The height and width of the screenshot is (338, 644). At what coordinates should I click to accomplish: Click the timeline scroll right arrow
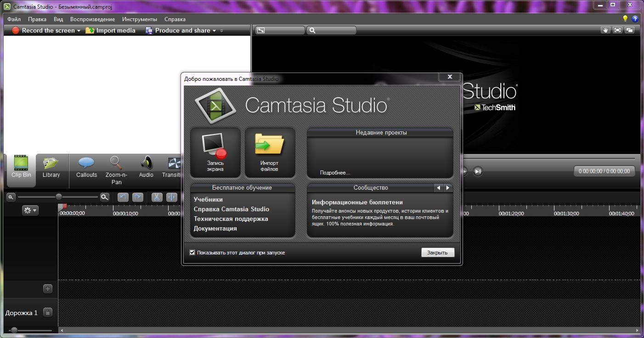(x=637, y=330)
